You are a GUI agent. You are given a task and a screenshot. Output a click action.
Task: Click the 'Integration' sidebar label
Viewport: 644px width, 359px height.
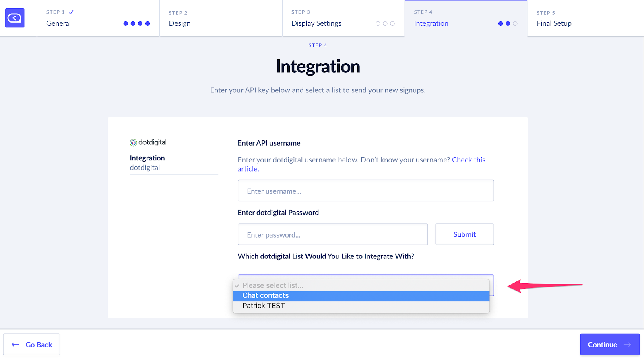147,158
